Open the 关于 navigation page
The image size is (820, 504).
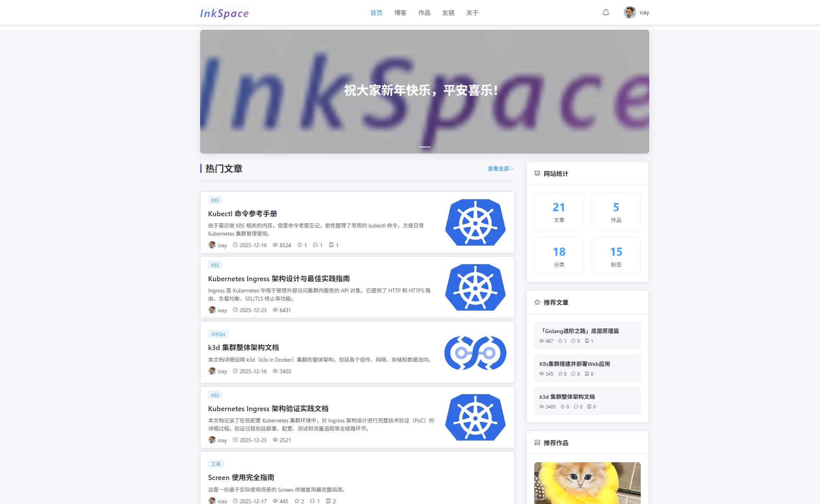pos(472,13)
